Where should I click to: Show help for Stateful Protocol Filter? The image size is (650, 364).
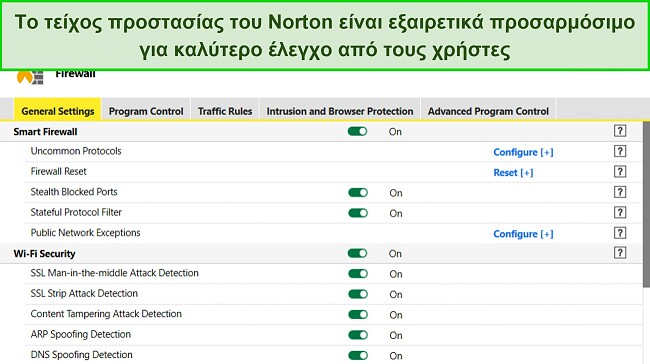click(620, 212)
